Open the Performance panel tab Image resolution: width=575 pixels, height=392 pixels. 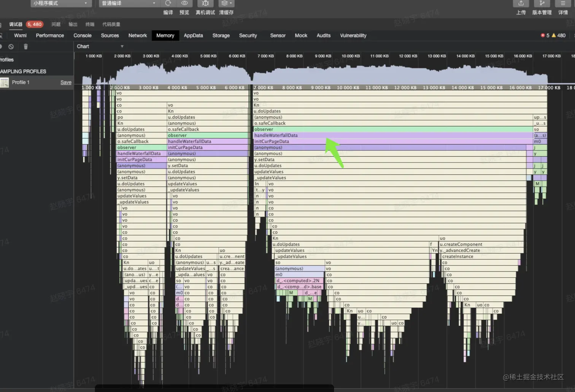tap(50, 36)
